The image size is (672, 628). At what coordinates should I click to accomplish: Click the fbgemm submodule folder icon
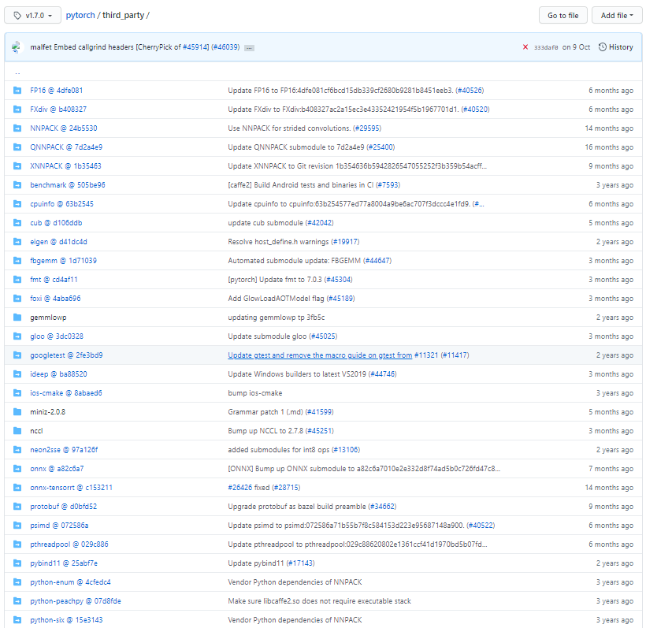tap(17, 260)
